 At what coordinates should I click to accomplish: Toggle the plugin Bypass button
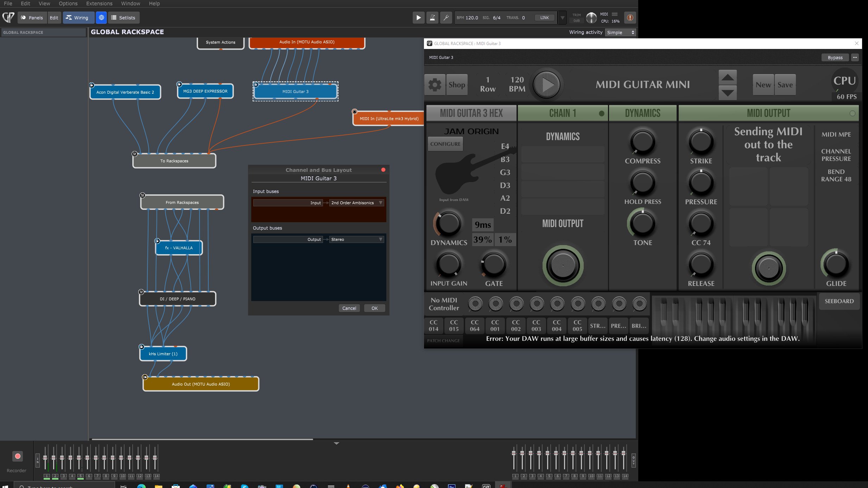(835, 57)
